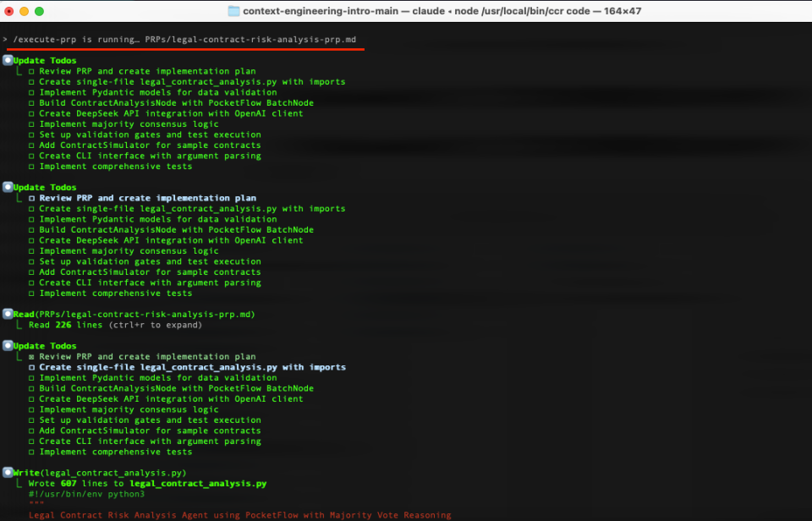Image resolution: width=812 pixels, height=521 pixels.
Task: Click the yellow minimize button of the terminal window
Action: (x=24, y=11)
